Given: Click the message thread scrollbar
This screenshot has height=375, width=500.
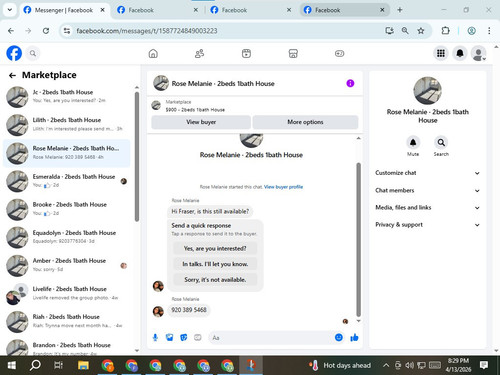Looking at the screenshot, I should click(x=359, y=239).
